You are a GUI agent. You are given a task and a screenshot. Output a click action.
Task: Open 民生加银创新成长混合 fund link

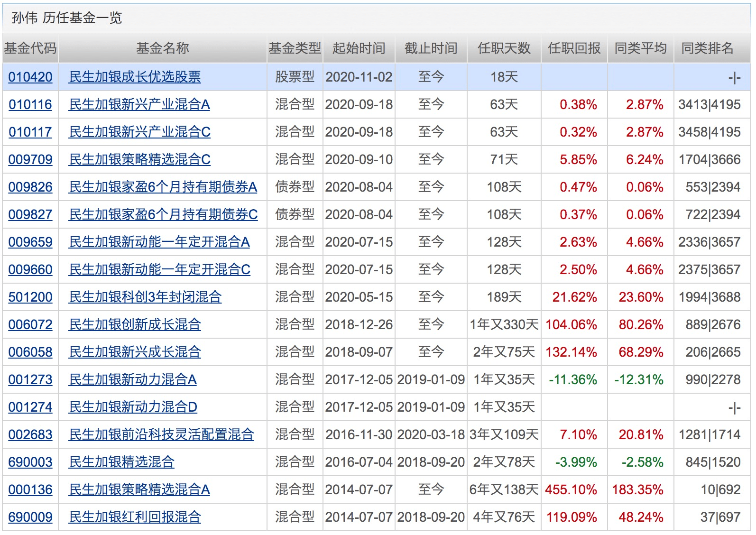(x=135, y=324)
